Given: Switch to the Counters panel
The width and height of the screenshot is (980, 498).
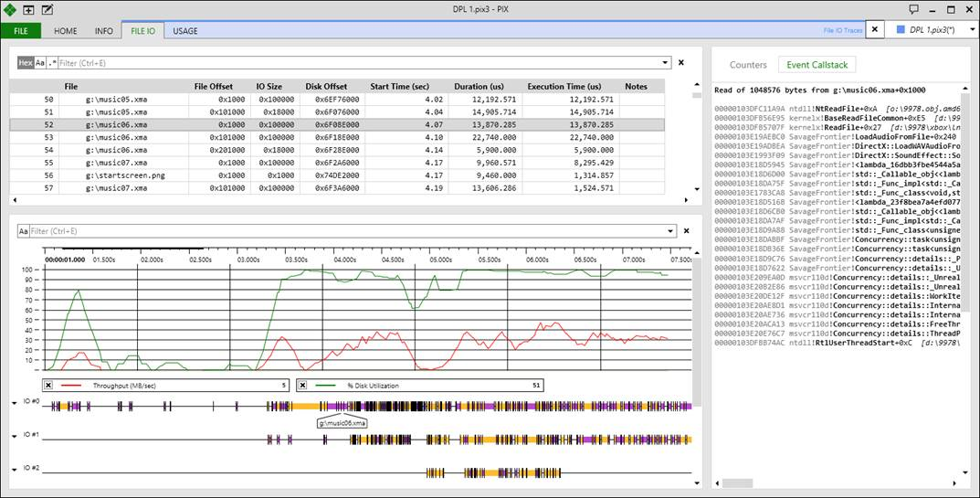Looking at the screenshot, I should pyautogui.click(x=748, y=65).
